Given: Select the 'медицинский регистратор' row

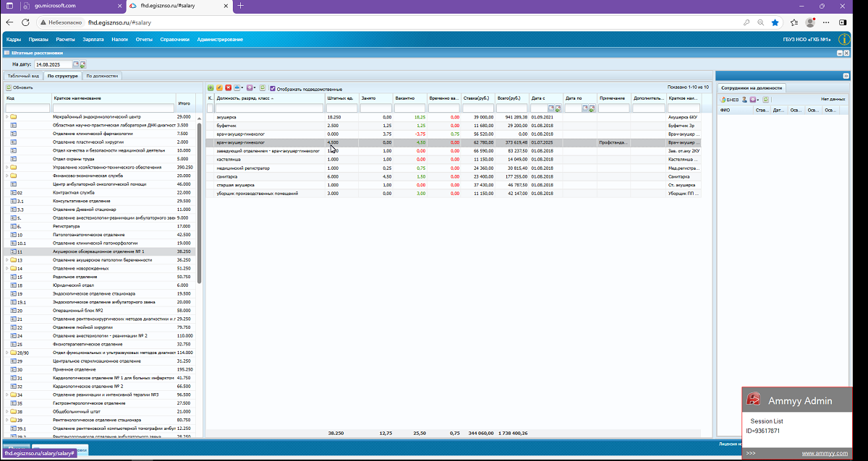Looking at the screenshot, I should coord(453,168).
